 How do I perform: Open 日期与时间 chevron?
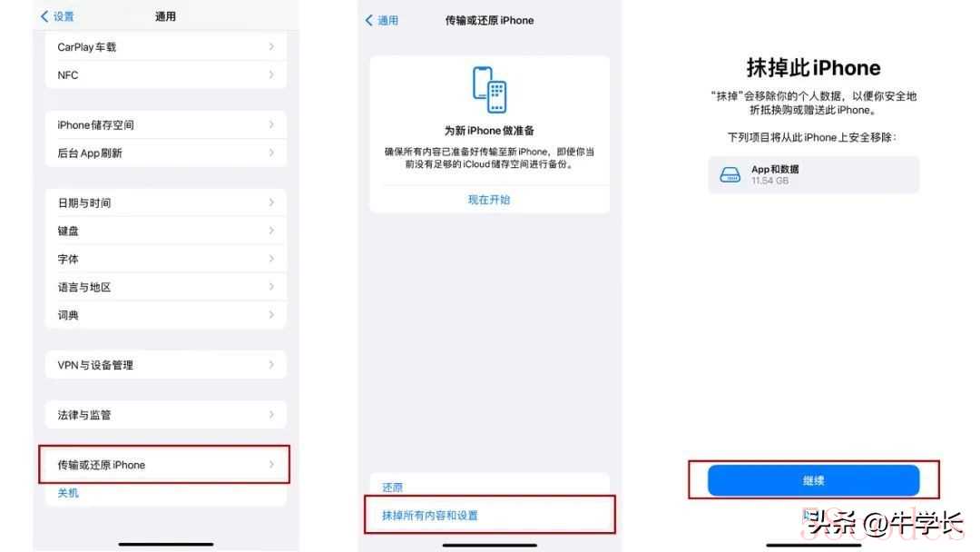coord(271,202)
